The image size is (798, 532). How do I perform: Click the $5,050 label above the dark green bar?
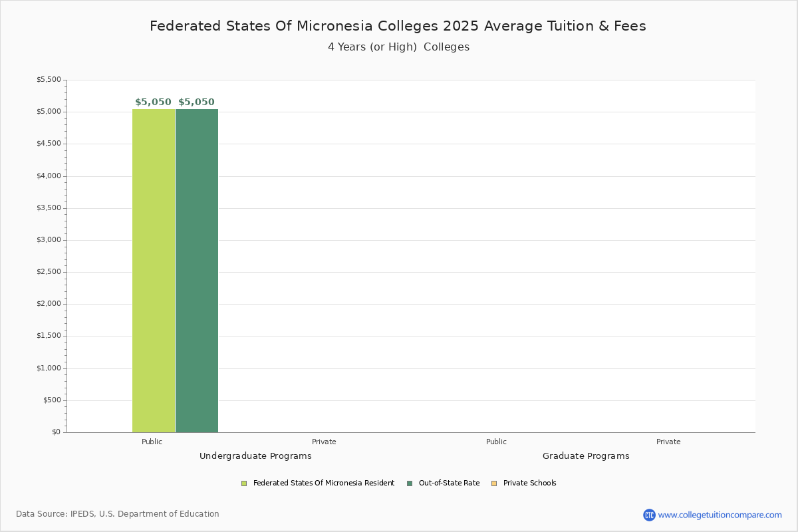click(196, 102)
